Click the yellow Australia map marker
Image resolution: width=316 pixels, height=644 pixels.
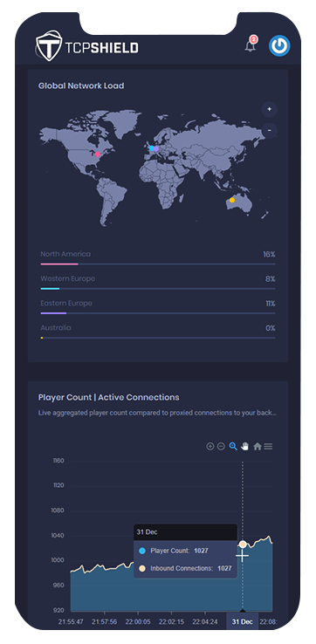(232, 200)
